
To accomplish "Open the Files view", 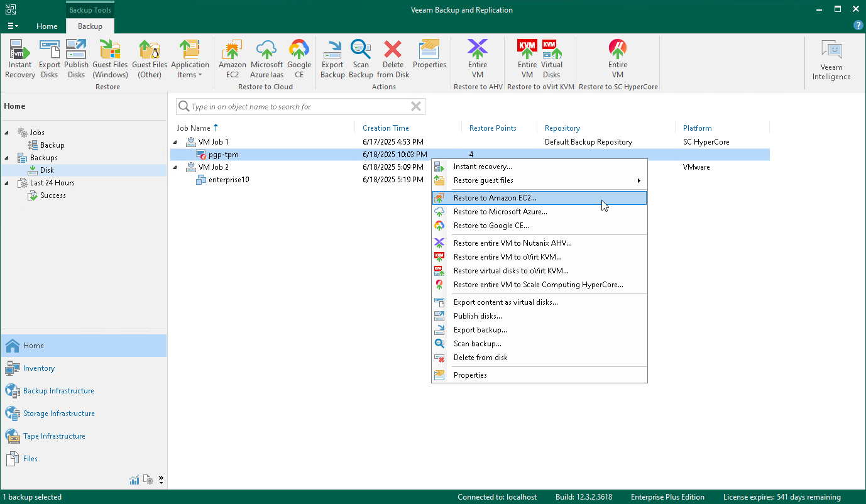I will click(84, 459).
